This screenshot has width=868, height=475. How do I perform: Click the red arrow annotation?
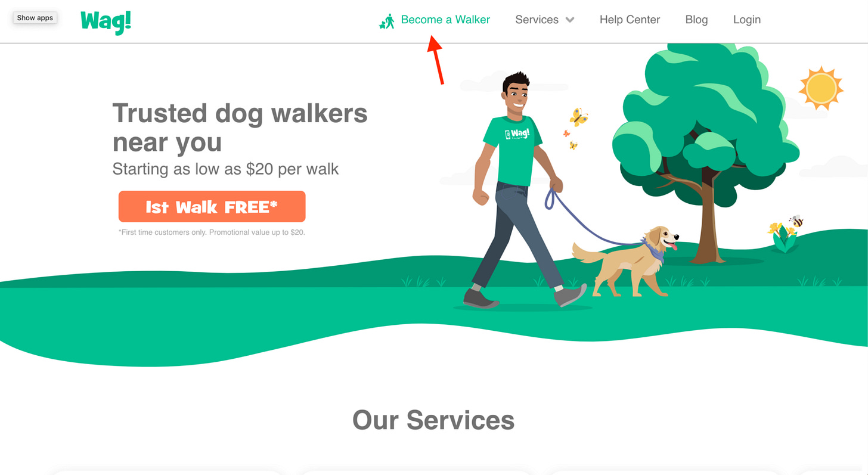(436, 60)
